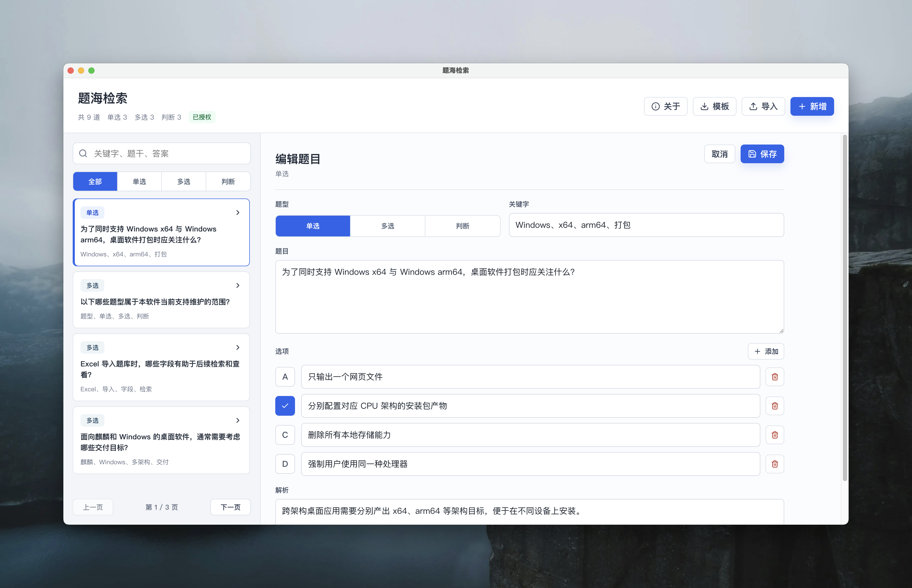Save the question with 保存
Image resolution: width=912 pixels, height=588 pixels.
[762, 154]
